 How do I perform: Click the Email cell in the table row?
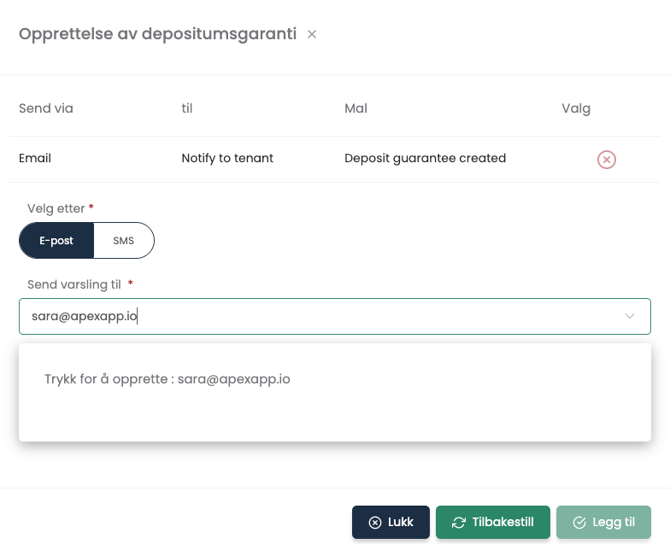[x=35, y=158]
